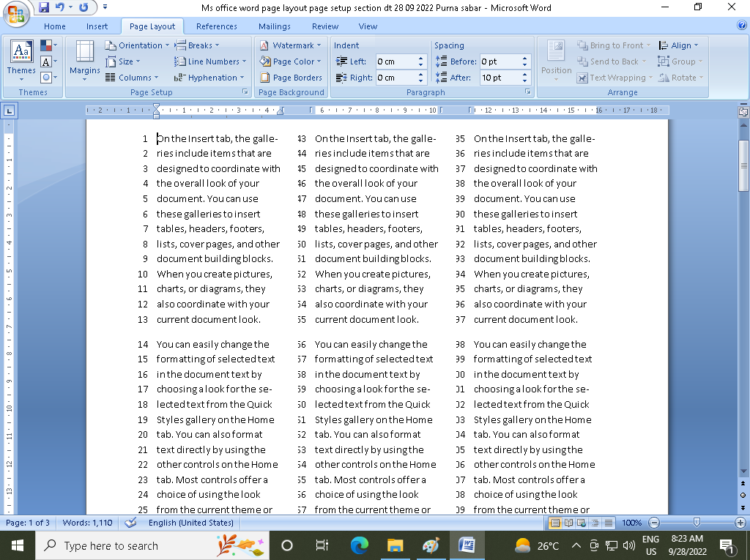Open the Theme Colors icon
Image resolution: width=750 pixels, height=560 pixels.
[x=48, y=45]
